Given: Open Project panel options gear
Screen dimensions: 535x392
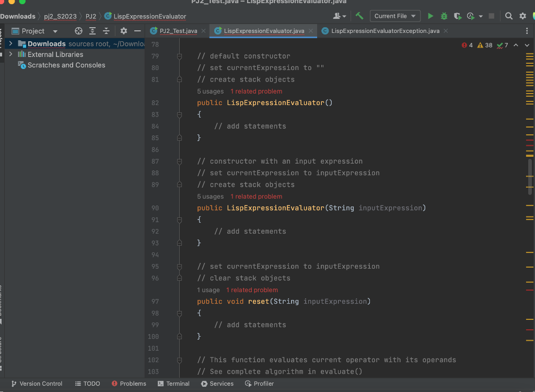Looking at the screenshot, I should (x=124, y=31).
